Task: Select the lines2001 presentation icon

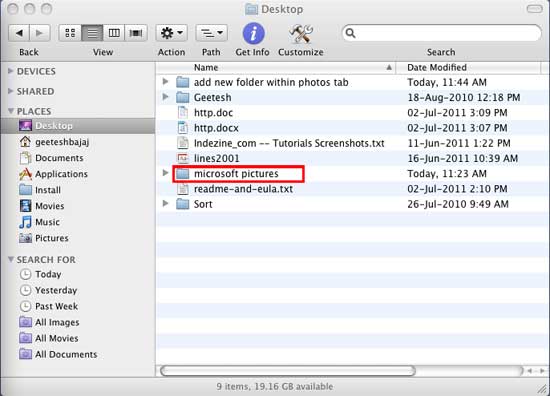Action: [x=183, y=158]
